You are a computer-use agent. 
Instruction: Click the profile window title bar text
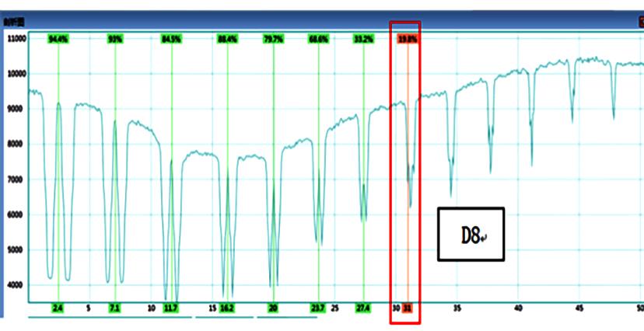coord(12,21)
